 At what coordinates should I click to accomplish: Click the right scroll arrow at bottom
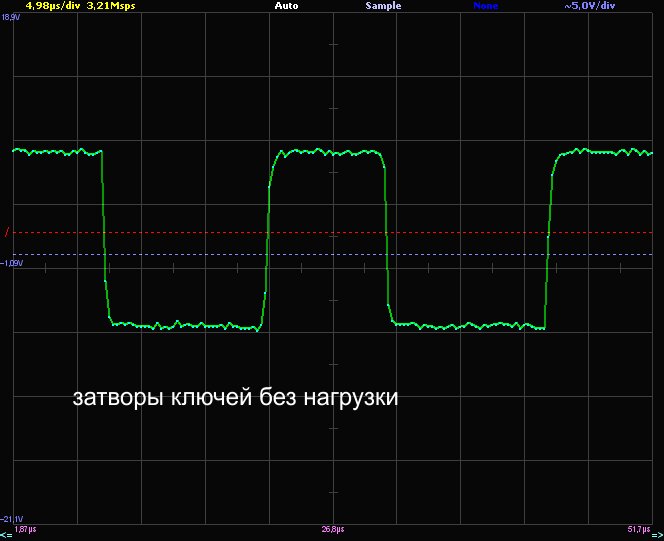coord(657,535)
